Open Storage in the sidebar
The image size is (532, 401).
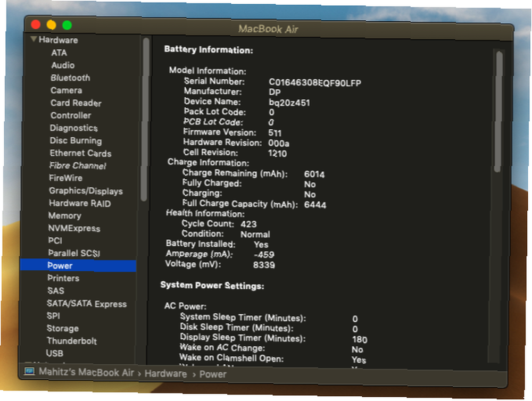(62, 328)
